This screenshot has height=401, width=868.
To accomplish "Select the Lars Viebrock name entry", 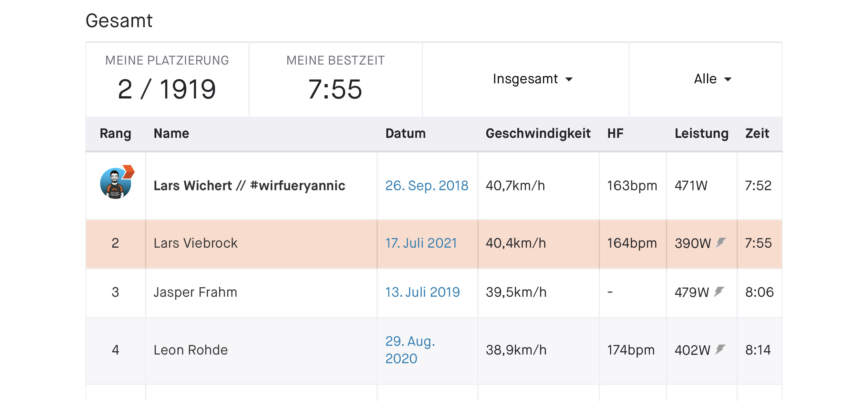I will [x=195, y=243].
